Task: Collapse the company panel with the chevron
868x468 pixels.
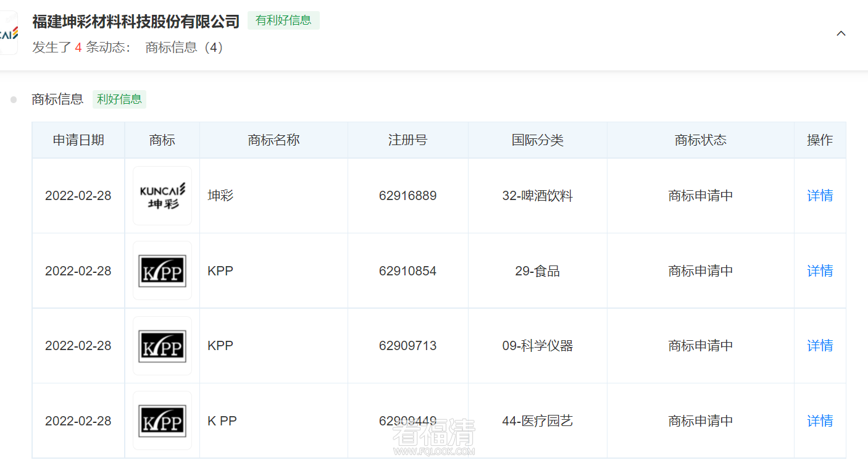Action: [841, 33]
